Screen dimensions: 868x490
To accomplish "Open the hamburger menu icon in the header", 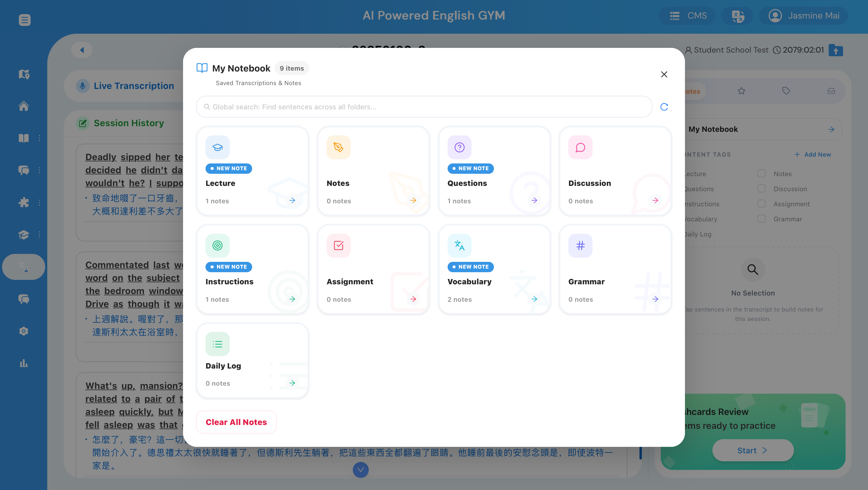I will (x=25, y=20).
